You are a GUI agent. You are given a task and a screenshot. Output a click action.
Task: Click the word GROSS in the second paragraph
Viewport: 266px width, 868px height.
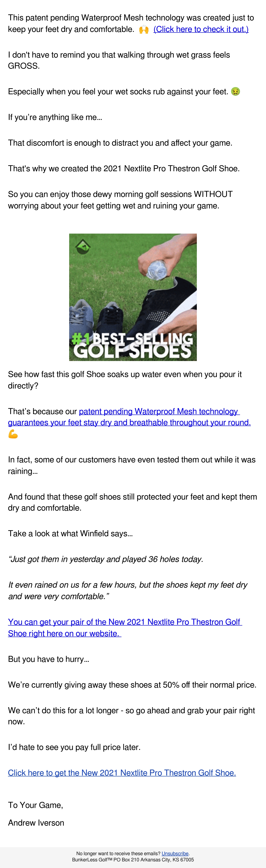pyautogui.click(x=24, y=66)
